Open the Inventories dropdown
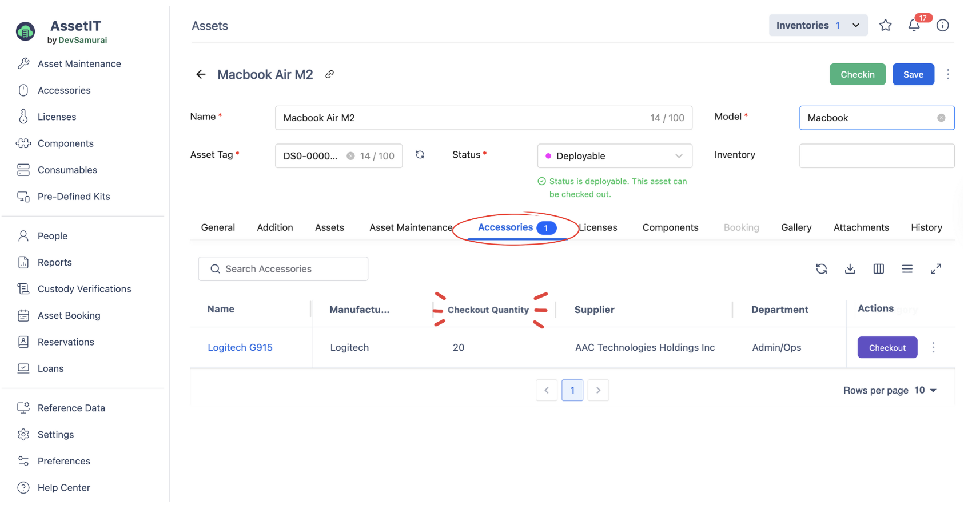Screen dimensions: 980x513 pyautogui.click(x=818, y=25)
